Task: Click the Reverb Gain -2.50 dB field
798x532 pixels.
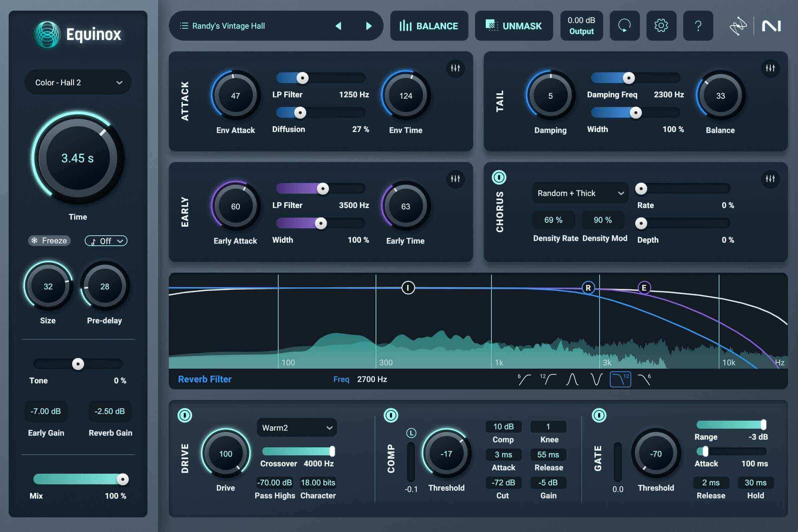Action: pyautogui.click(x=110, y=411)
